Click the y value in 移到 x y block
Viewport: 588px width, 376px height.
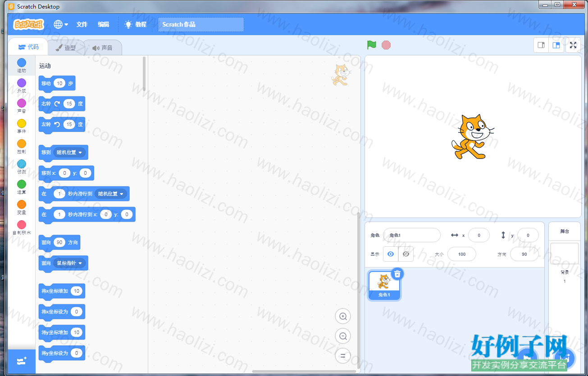(86, 173)
